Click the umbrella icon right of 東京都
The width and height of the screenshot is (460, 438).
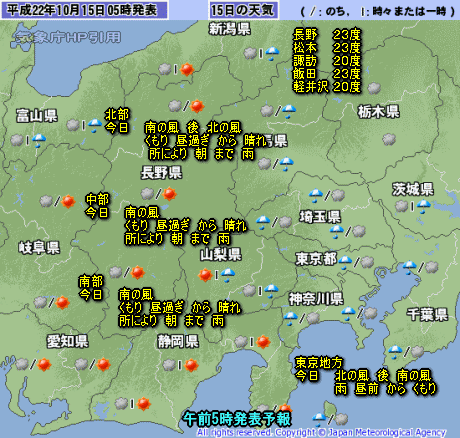345,262
